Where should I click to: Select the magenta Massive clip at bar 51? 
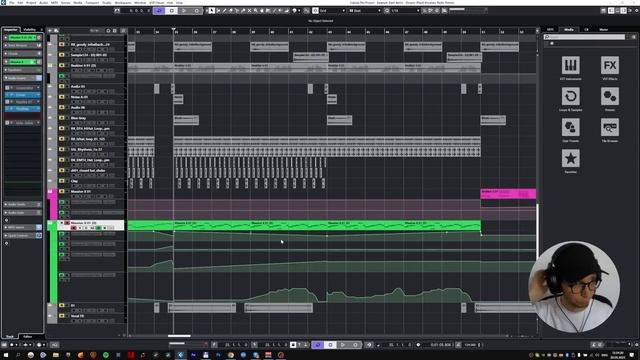(508, 193)
